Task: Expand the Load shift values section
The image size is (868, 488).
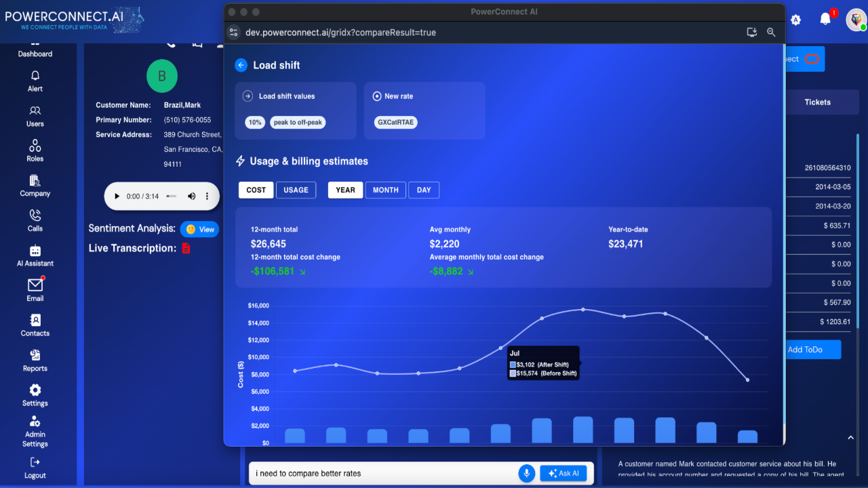Action: click(x=248, y=96)
